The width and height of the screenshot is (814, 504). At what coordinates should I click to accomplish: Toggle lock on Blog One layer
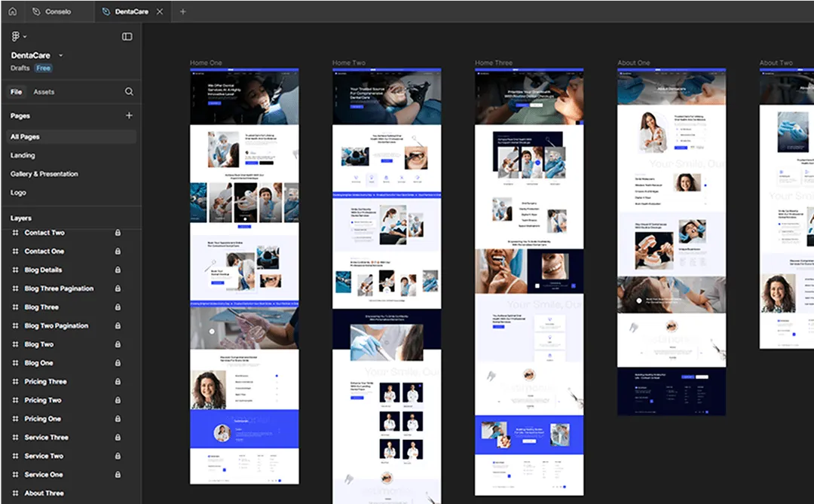click(x=118, y=363)
